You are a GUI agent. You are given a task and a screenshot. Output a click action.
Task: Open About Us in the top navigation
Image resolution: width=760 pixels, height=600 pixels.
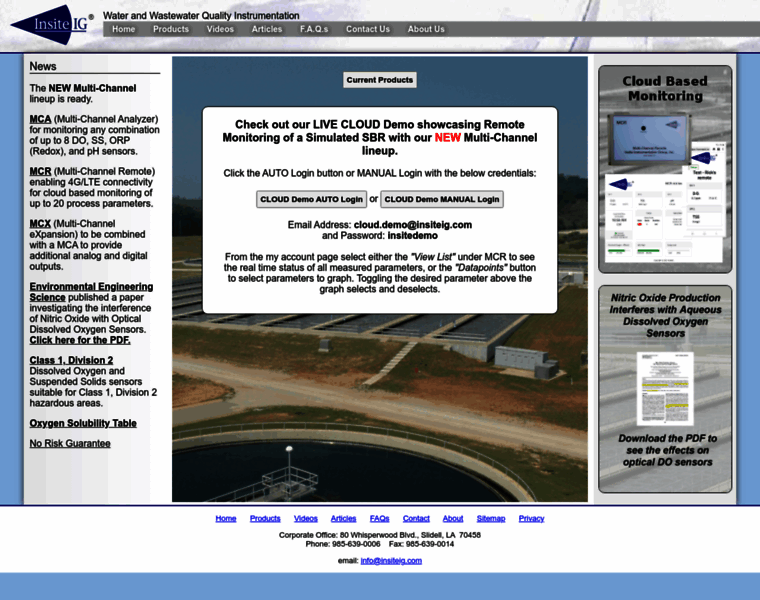(x=426, y=29)
